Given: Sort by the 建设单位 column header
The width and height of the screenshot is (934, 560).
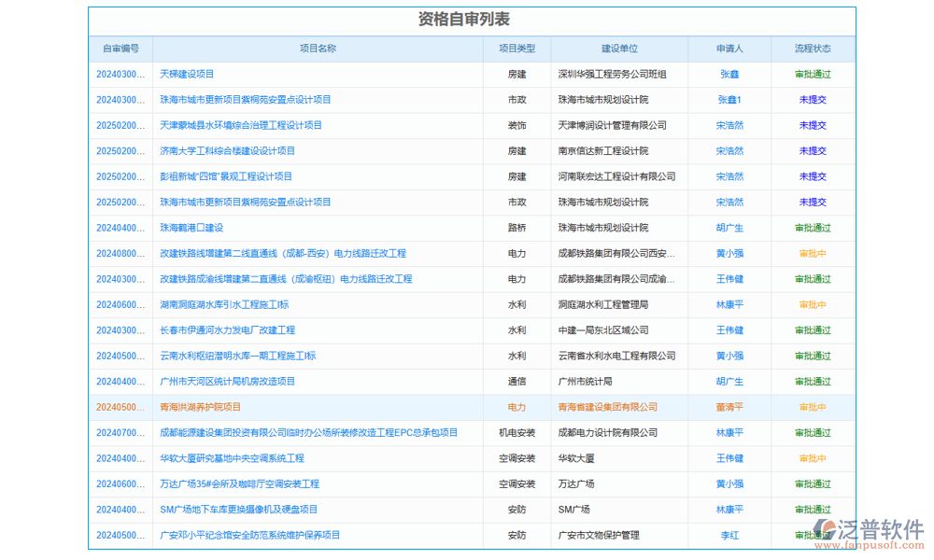Looking at the screenshot, I should (619, 49).
